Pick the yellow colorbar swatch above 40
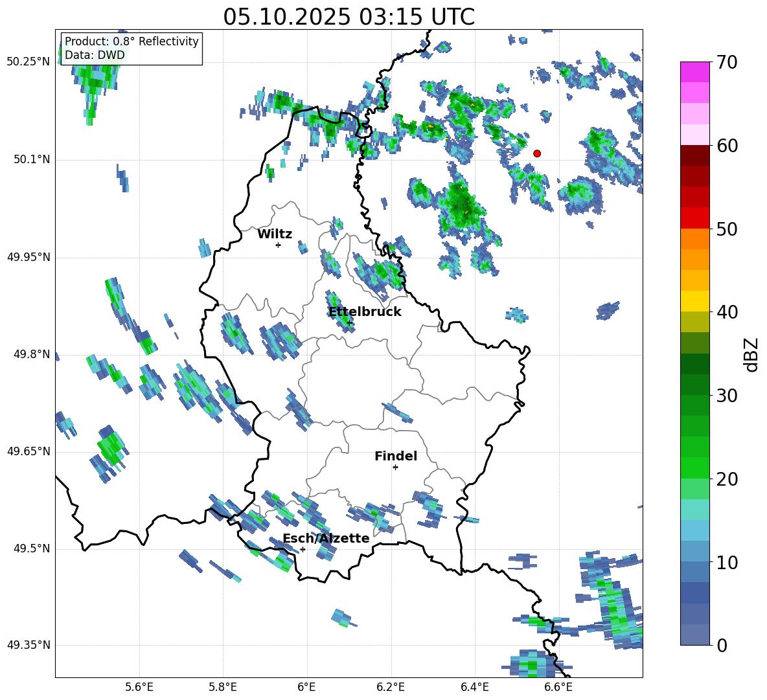The image size is (767, 700). [695, 301]
